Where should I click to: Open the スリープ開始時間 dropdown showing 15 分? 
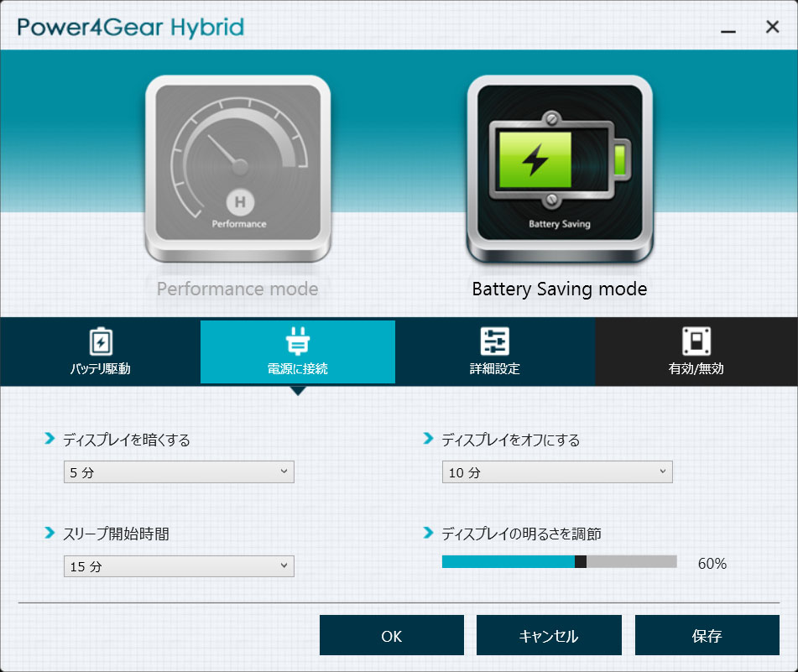[179, 566]
